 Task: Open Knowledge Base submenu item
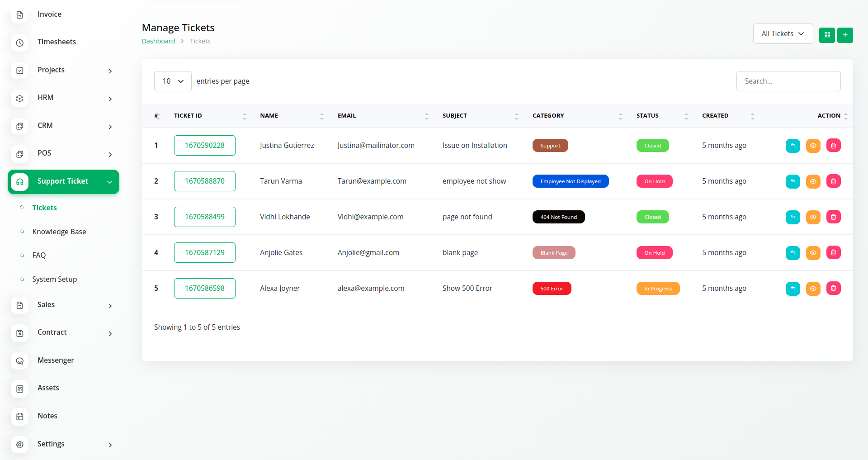click(59, 232)
